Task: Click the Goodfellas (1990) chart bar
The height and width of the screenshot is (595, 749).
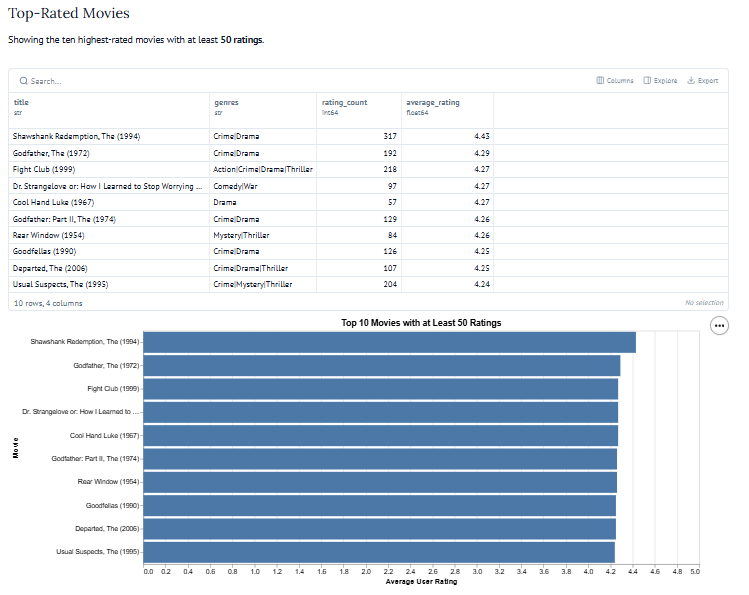Action: (379, 506)
